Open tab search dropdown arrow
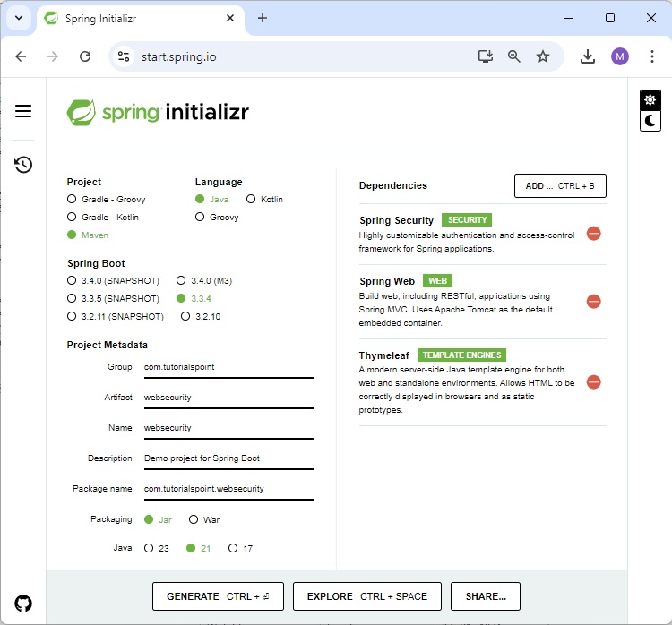 [19, 18]
